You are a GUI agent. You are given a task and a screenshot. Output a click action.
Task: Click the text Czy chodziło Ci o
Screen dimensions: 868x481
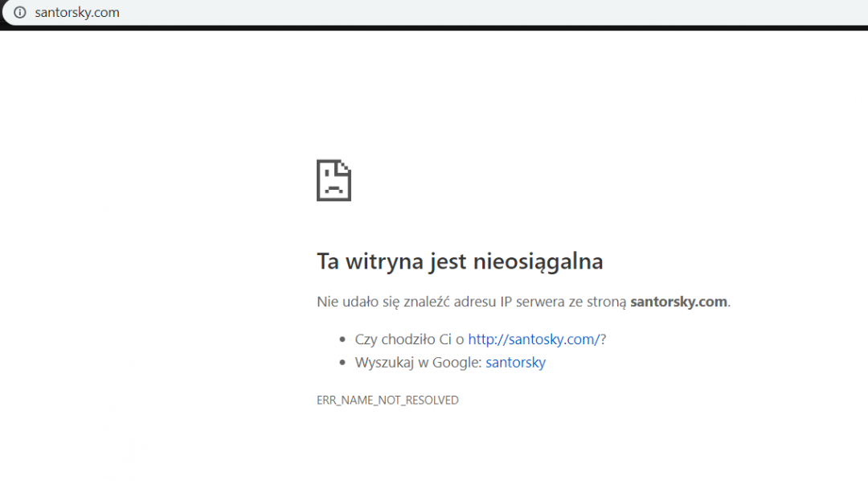point(408,339)
